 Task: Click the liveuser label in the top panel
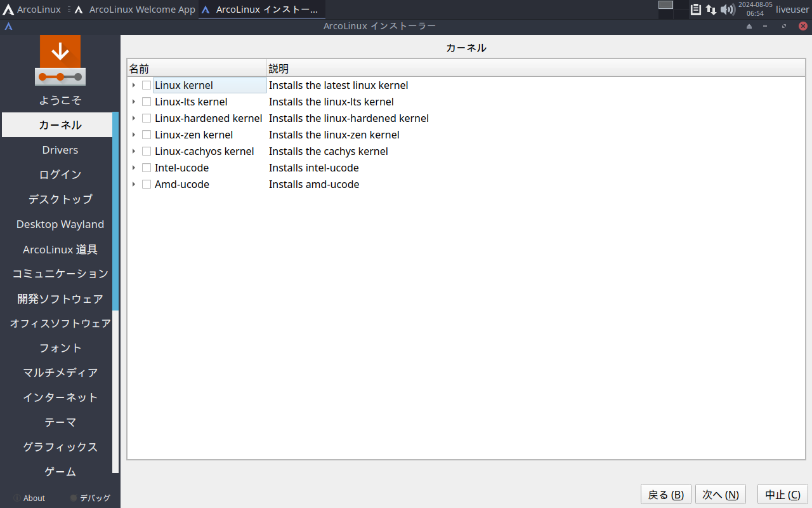[x=792, y=10]
